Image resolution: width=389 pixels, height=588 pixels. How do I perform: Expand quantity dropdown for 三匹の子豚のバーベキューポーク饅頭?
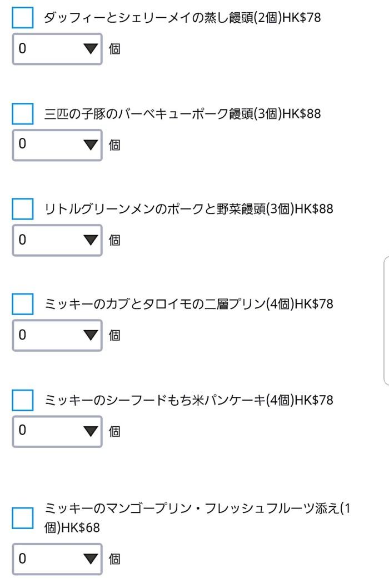57,145
